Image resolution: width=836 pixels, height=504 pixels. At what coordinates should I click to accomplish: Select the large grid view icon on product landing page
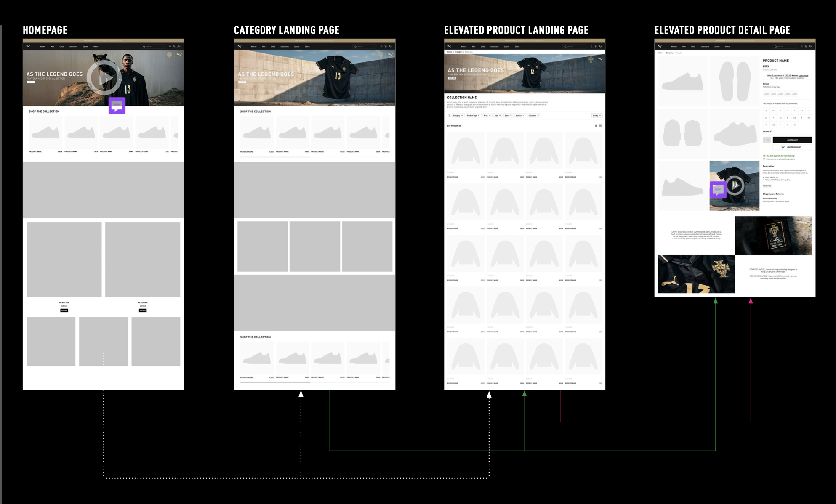pyautogui.click(x=596, y=126)
